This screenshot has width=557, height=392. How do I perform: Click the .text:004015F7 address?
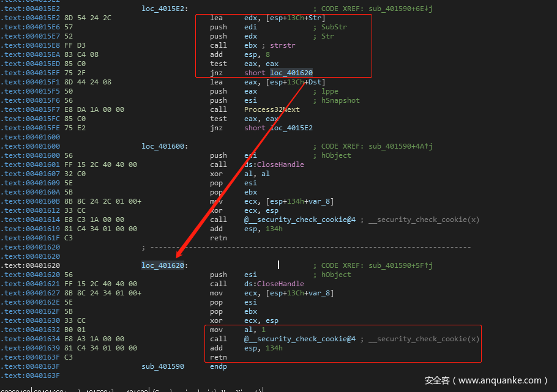click(29, 109)
